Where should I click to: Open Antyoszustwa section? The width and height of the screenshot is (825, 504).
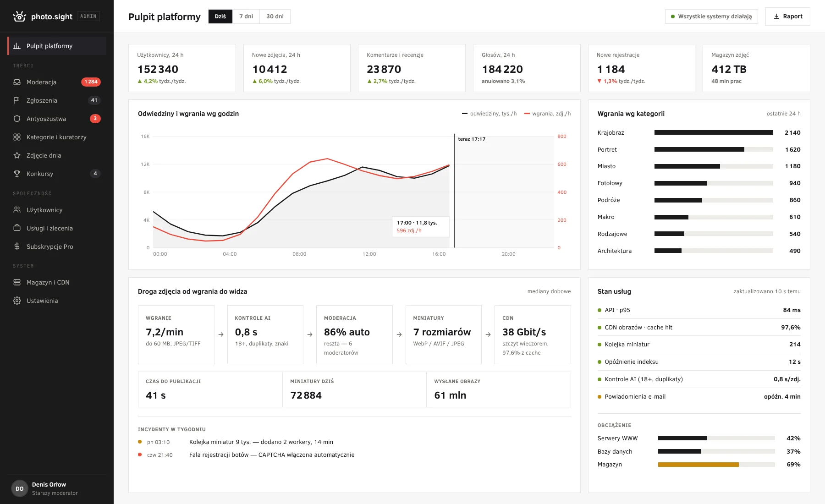point(57,119)
